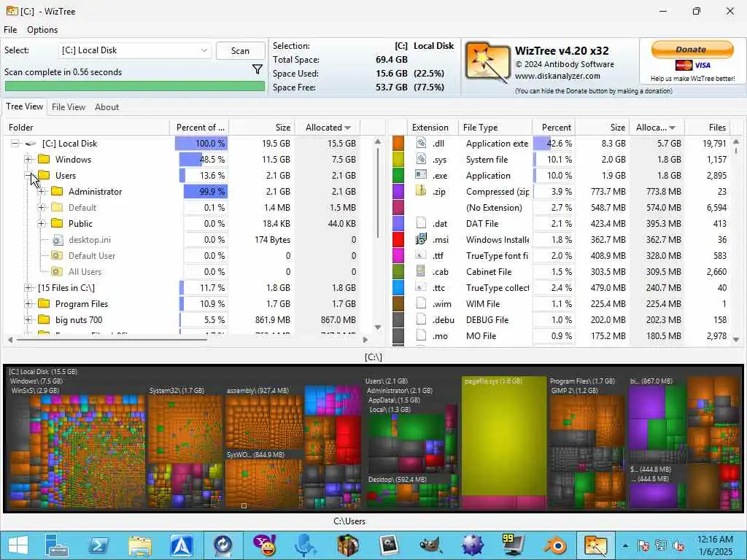This screenshot has width=747, height=560.
Task: Expand the Windows folder node
Action: point(28,159)
